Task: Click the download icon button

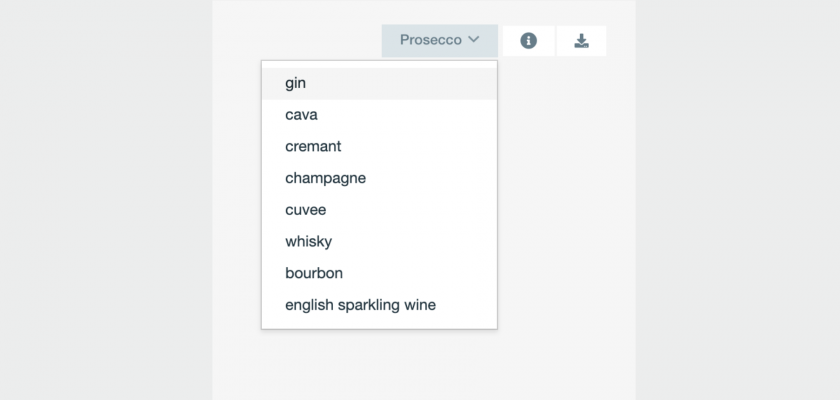Action: tap(581, 41)
